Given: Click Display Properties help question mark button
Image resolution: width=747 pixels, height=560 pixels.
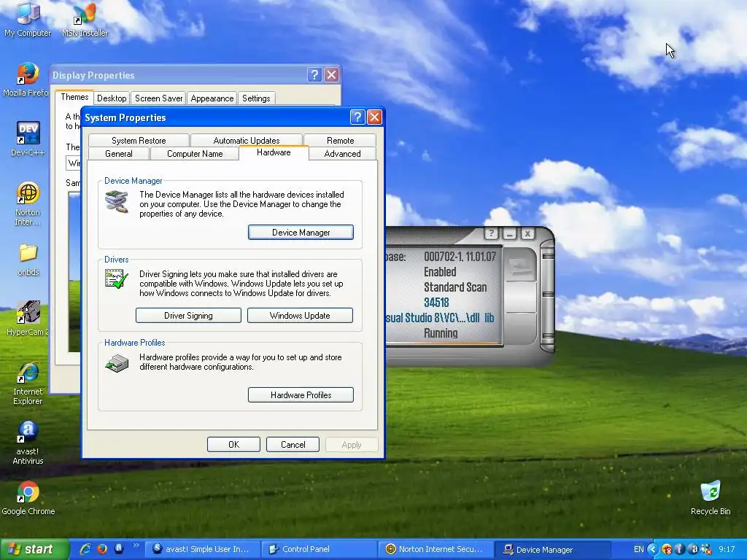Looking at the screenshot, I should point(314,75).
